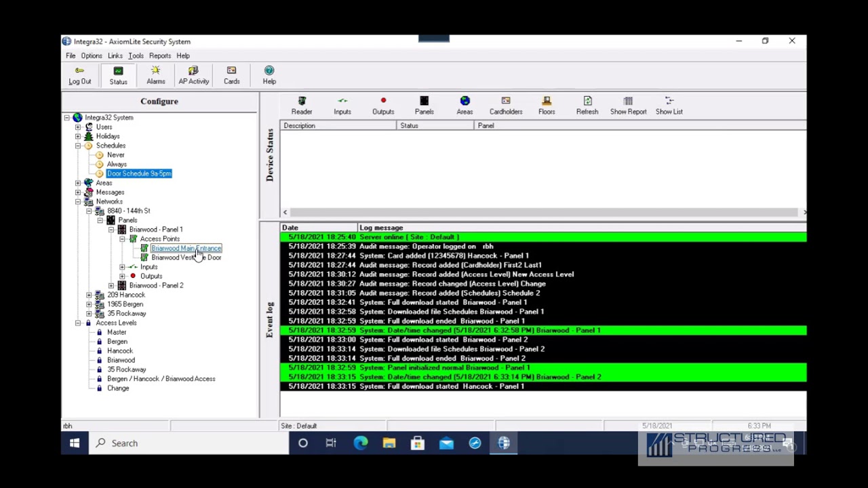Viewport: 868px width, 488px height.
Task: Show Areas device status
Action: 465,106
